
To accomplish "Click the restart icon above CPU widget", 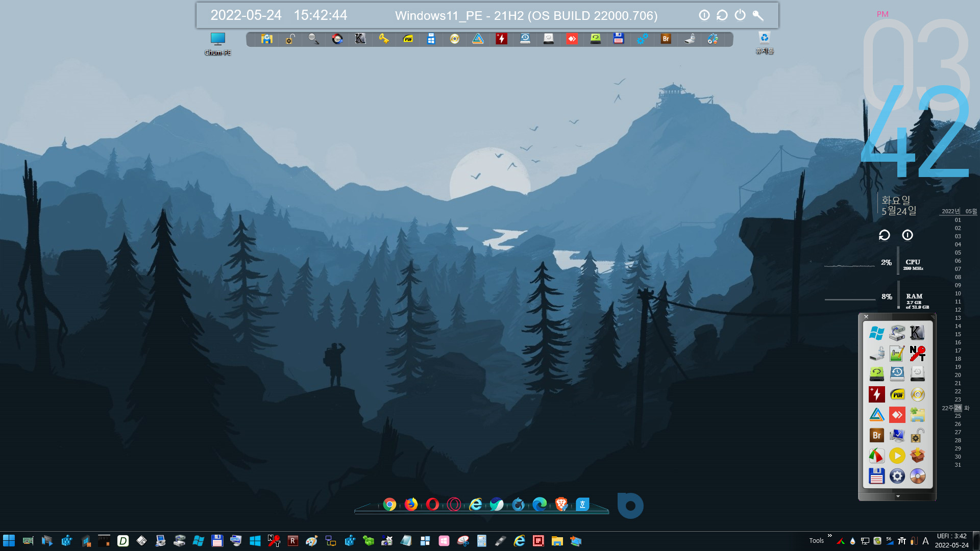I will coord(884,235).
